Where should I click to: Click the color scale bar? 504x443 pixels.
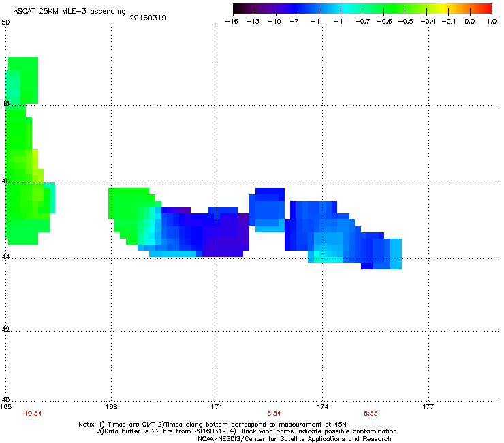362,9
